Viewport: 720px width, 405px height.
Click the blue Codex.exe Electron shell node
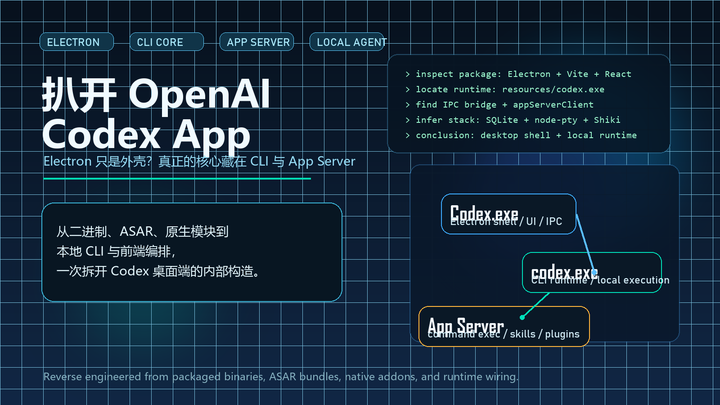click(x=508, y=214)
